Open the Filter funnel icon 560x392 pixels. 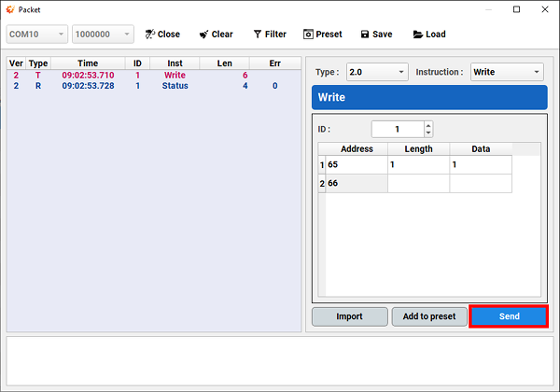tap(258, 35)
